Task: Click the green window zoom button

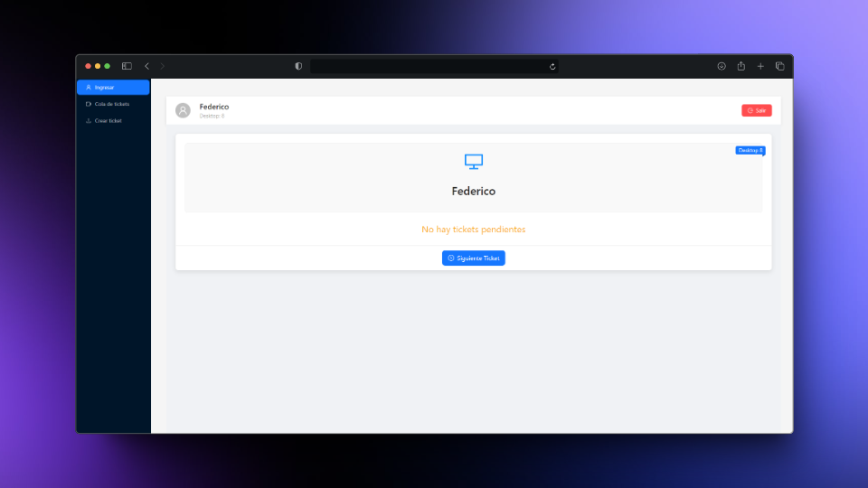Action: tap(108, 66)
